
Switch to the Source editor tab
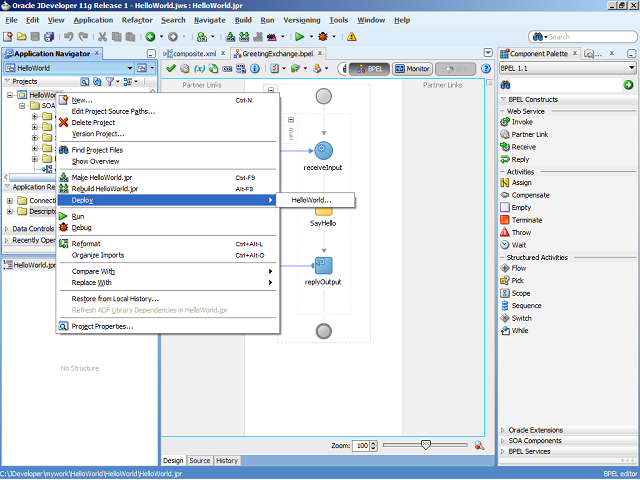pyautogui.click(x=200, y=460)
